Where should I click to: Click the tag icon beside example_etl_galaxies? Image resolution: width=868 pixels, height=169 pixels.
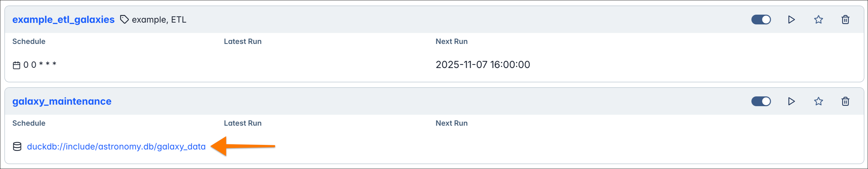124,20
